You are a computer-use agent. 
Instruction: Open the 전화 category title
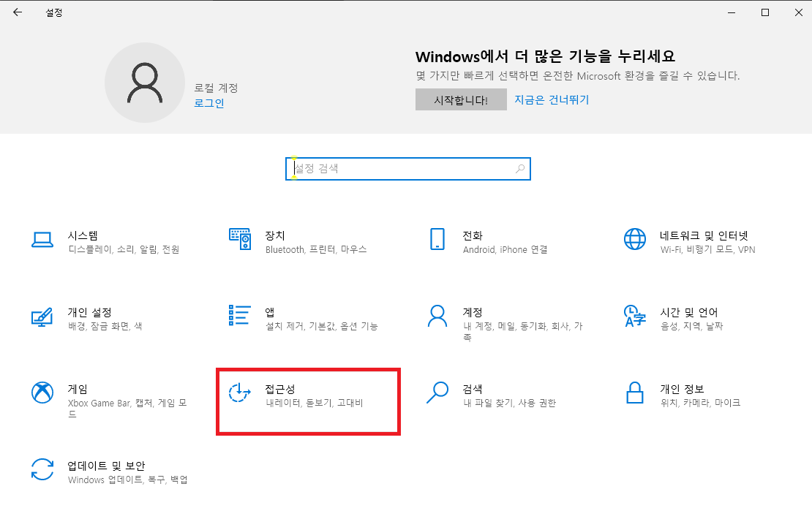coord(473,235)
